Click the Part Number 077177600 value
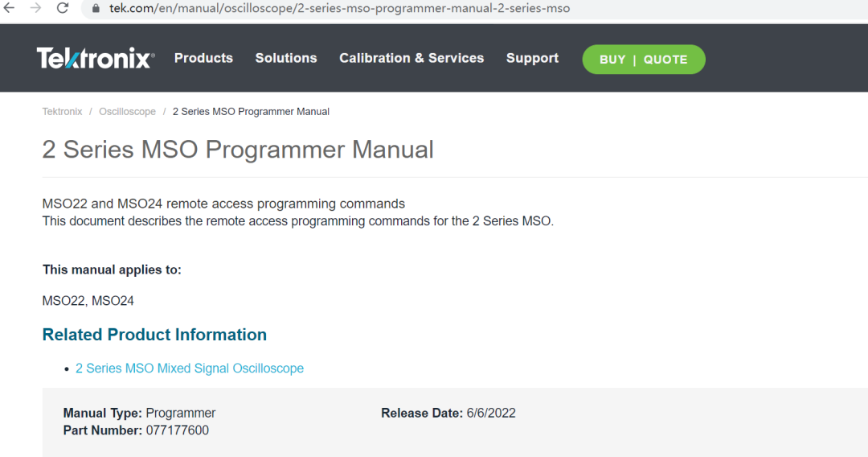 (177, 430)
